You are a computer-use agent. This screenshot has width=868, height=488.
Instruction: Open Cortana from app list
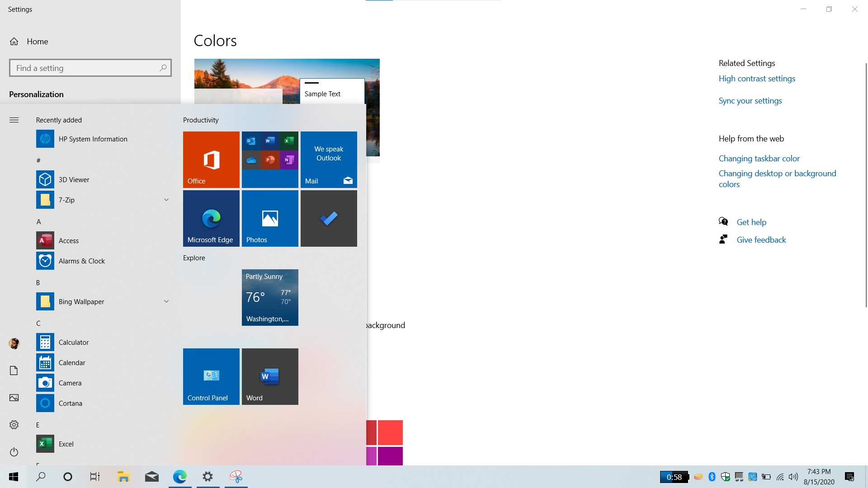click(x=104, y=404)
